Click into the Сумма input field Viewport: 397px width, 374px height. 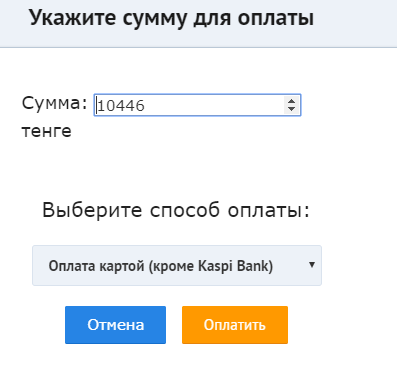(197, 105)
